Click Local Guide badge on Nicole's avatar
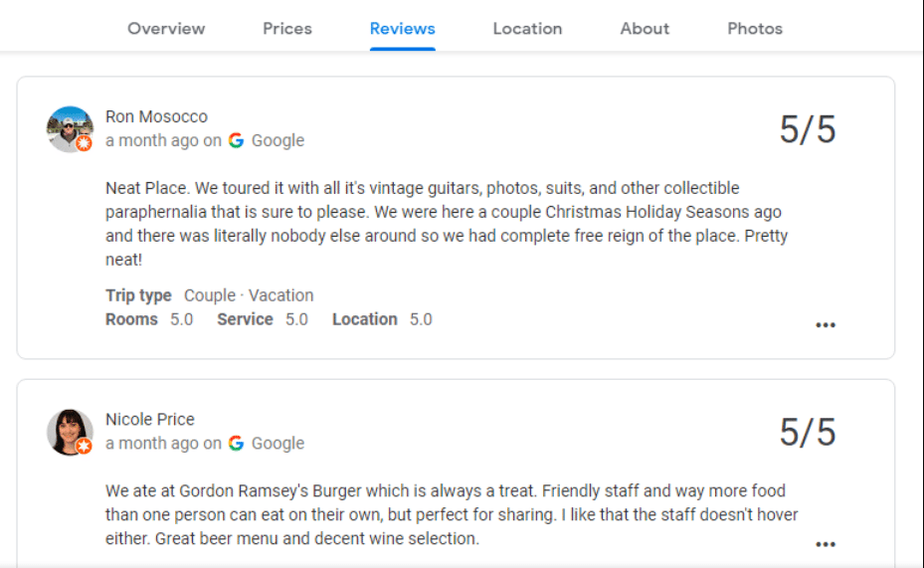Viewport: 924px width, 568px height. pos(85,447)
